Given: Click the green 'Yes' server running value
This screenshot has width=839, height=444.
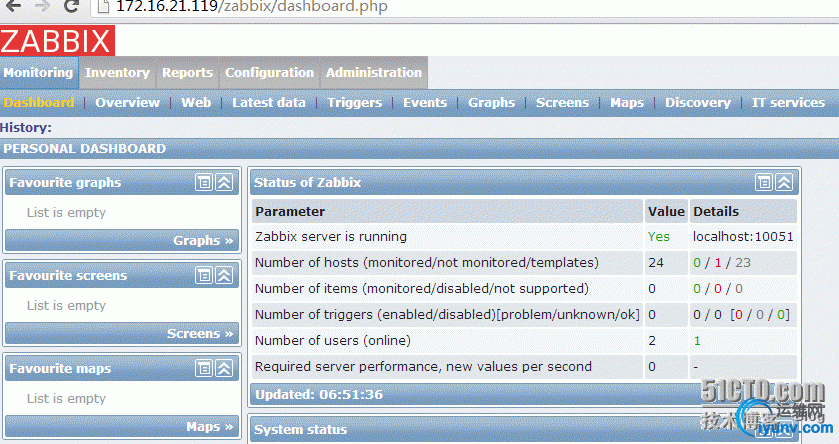Looking at the screenshot, I should click(659, 237).
